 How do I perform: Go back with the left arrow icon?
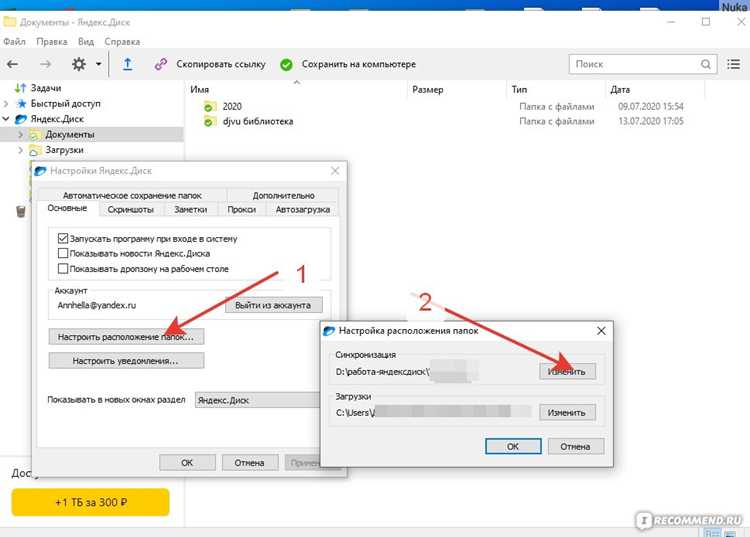(x=13, y=64)
